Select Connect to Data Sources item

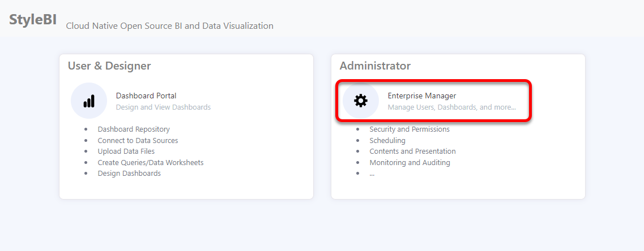pos(138,140)
